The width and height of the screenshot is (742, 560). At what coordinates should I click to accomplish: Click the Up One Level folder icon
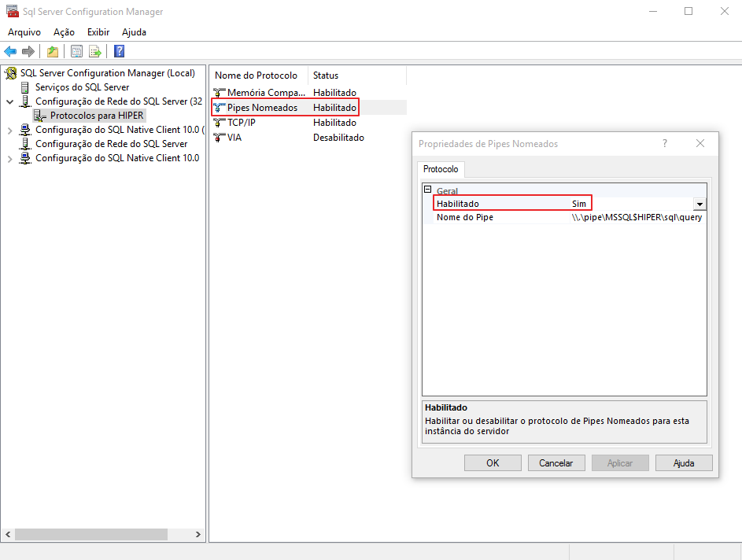(52, 52)
